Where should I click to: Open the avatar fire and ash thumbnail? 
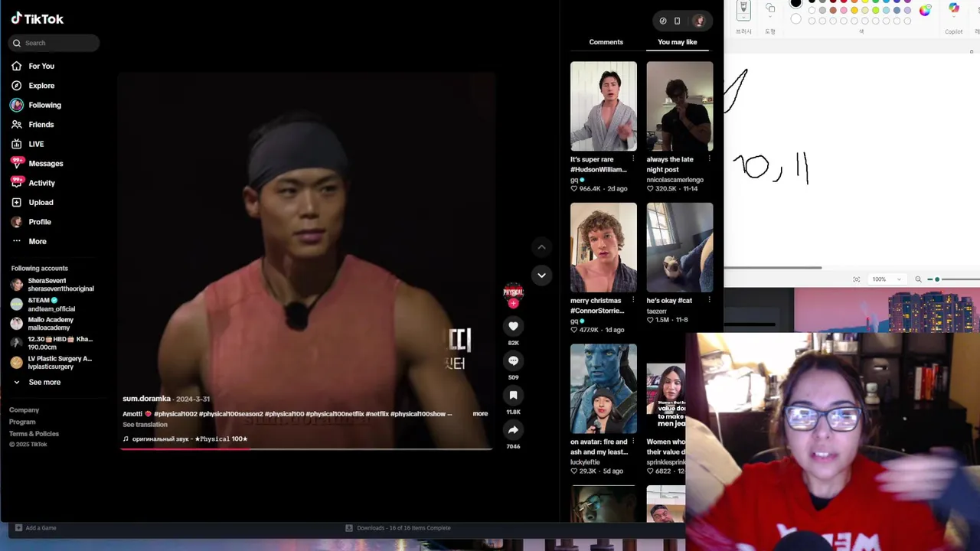603,389
